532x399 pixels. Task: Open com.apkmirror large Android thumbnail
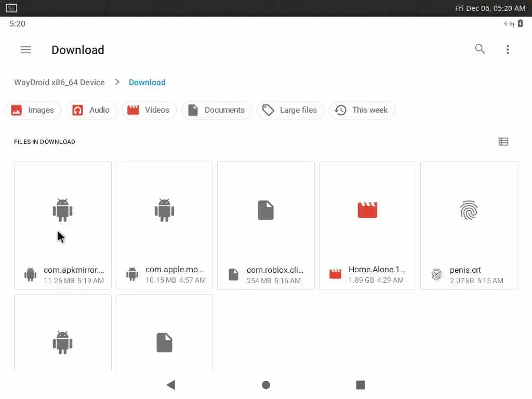tap(63, 210)
